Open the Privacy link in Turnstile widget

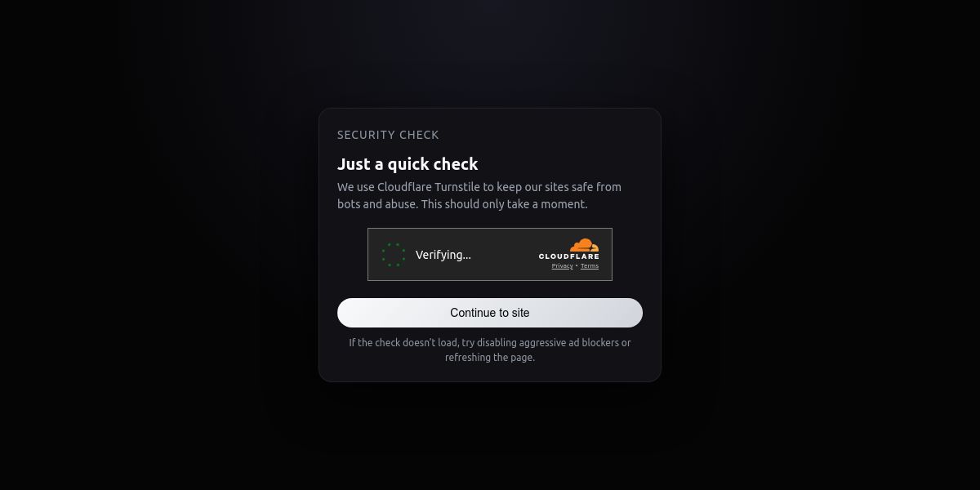pyautogui.click(x=562, y=266)
